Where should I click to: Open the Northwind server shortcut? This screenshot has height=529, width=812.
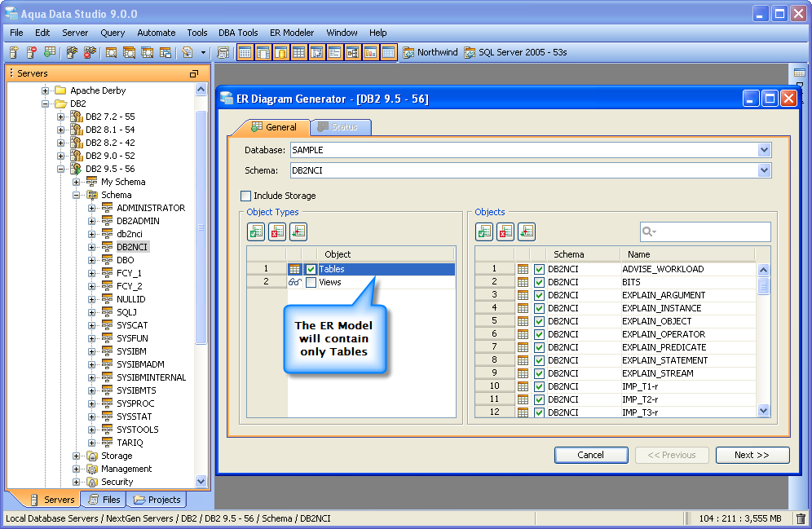430,52
